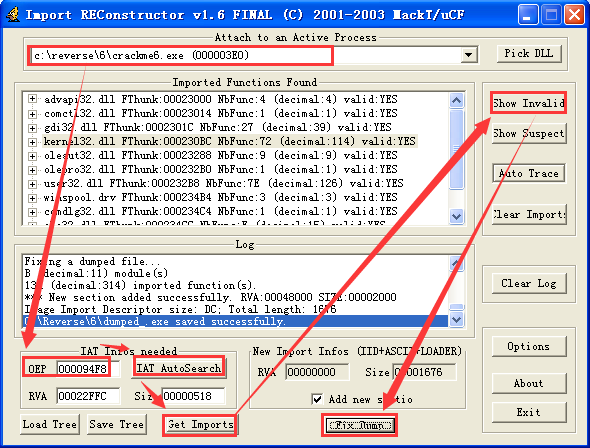This screenshot has height=448, width=590.
Task: Click the Log panel scroll-down arrow
Action: tap(456, 319)
